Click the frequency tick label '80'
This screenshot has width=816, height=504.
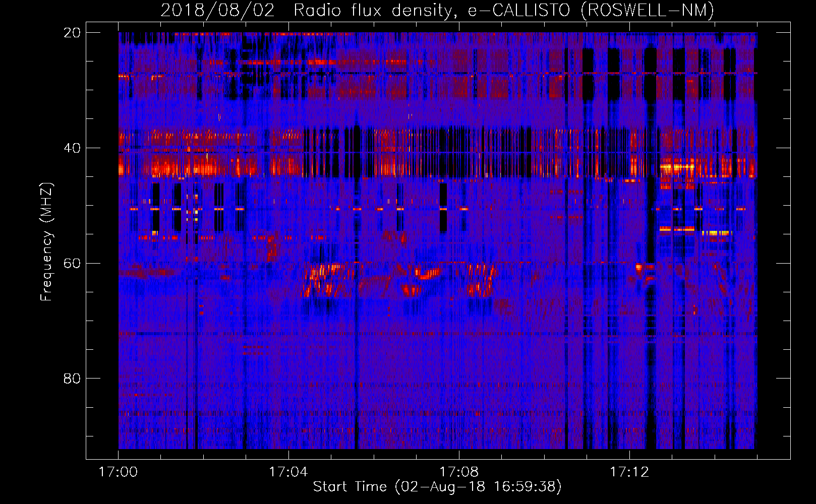coord(72,379)
